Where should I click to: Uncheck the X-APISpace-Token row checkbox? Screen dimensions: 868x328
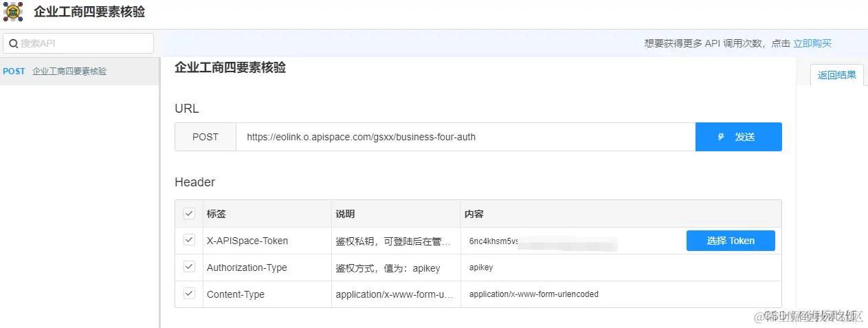pos(189,240)
